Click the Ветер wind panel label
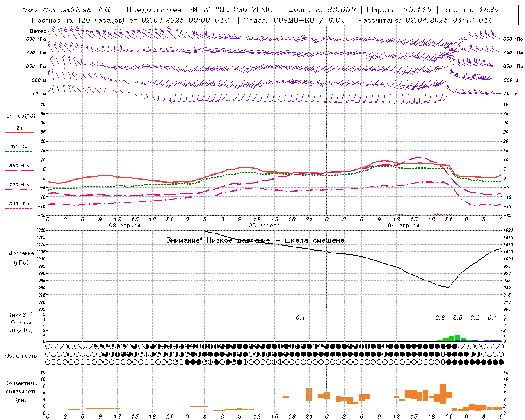This screenshot has width=525, height=420. click(38, 31)
